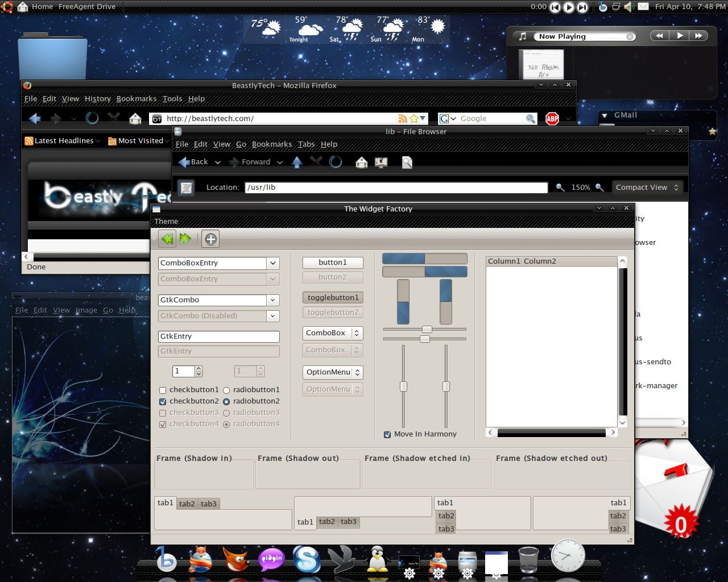Collapse the GMail widget triangle
This screenshot has height=582, width=728.
coord(605,115)
